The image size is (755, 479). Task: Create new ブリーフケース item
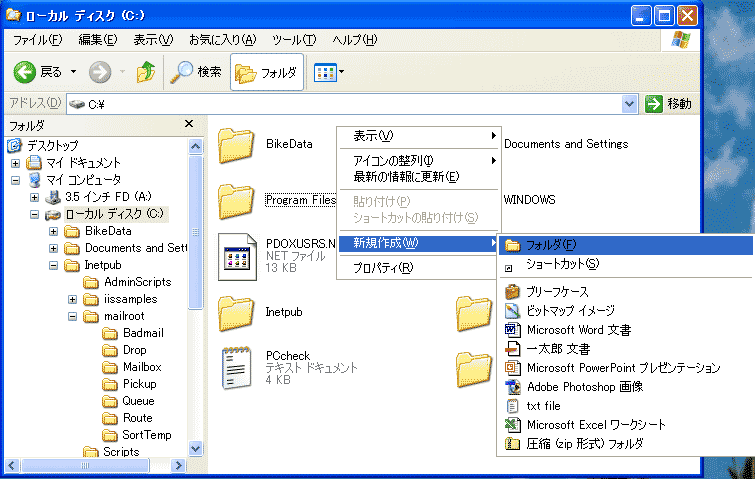click(626, 292)
